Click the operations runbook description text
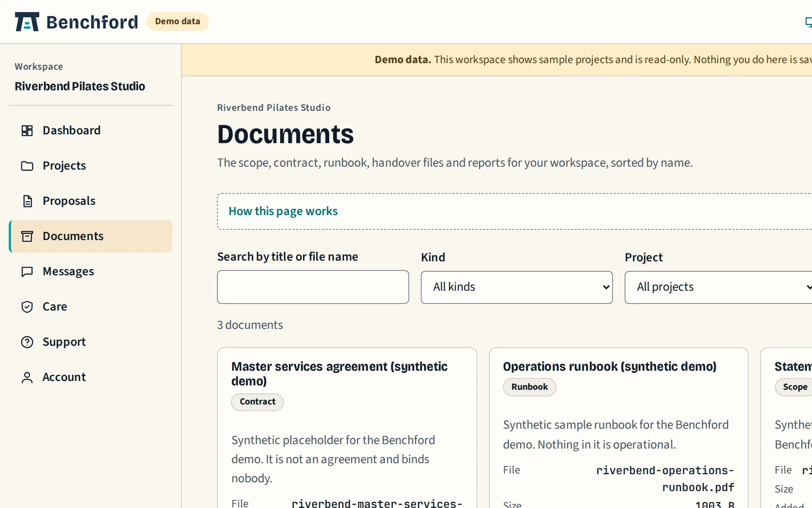 tap(616, 435)
